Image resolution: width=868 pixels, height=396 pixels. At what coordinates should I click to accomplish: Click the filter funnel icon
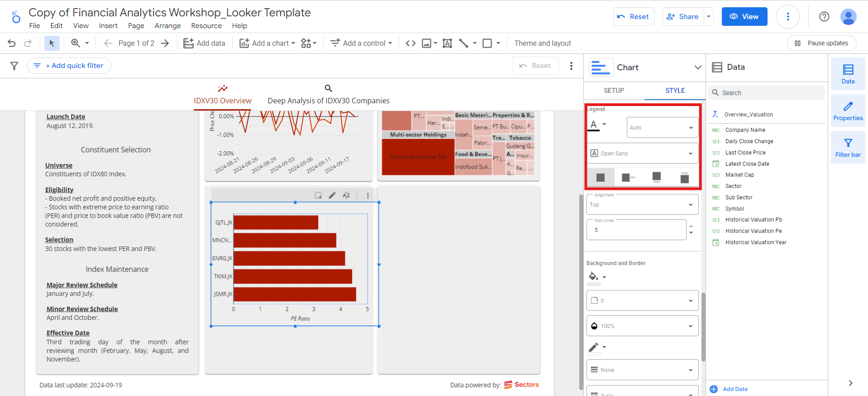[14, 66]
